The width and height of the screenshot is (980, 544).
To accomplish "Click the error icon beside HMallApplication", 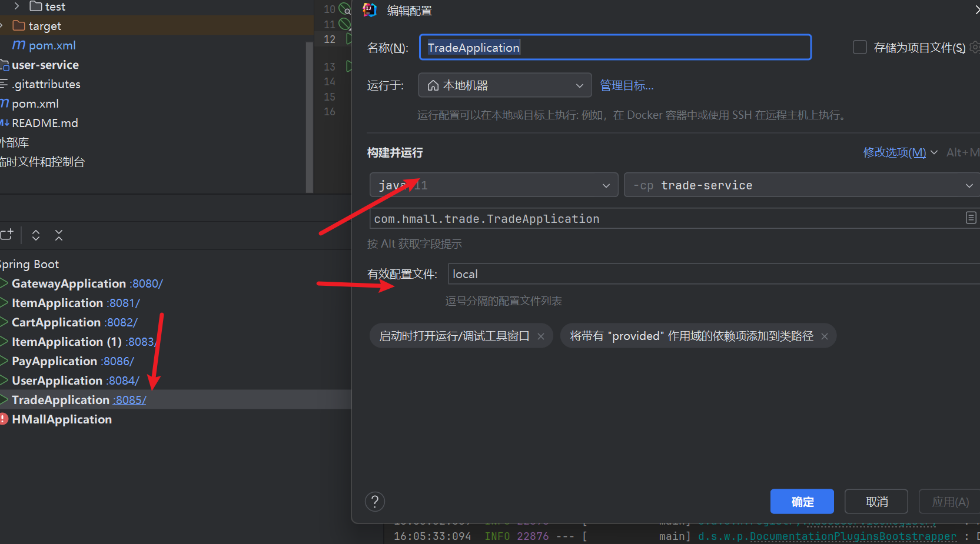I will pyautogui.click(x=4, y=419).
